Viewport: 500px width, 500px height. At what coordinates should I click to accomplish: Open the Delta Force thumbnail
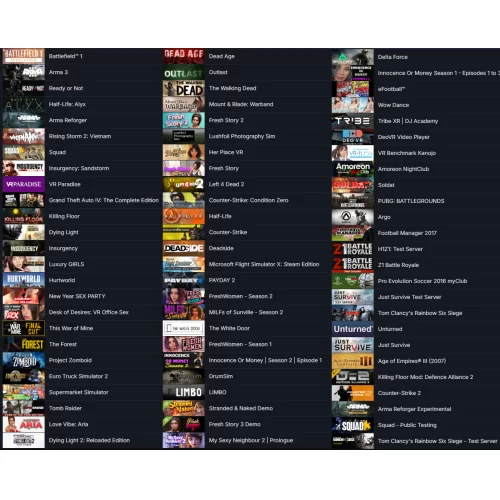[x=353, y=57]
